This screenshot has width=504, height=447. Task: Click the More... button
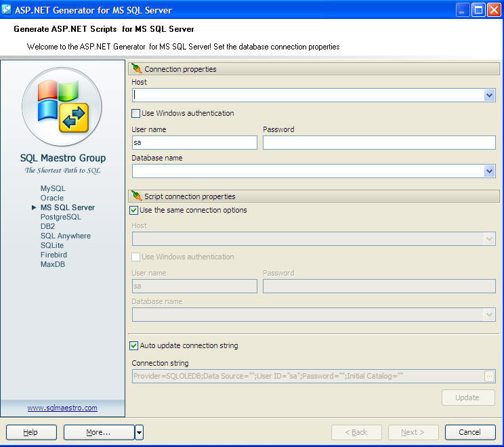pyautogui.click(x=99, y=433)
